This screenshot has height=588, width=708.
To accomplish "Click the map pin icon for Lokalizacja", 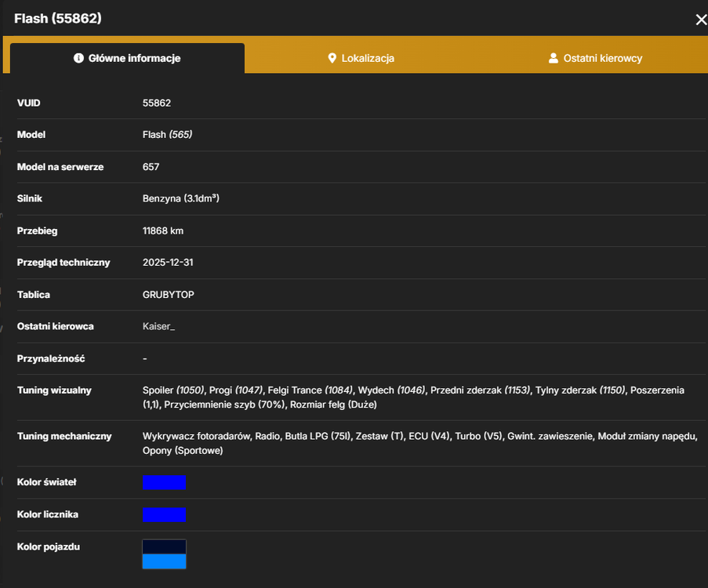I will [332, 58].
